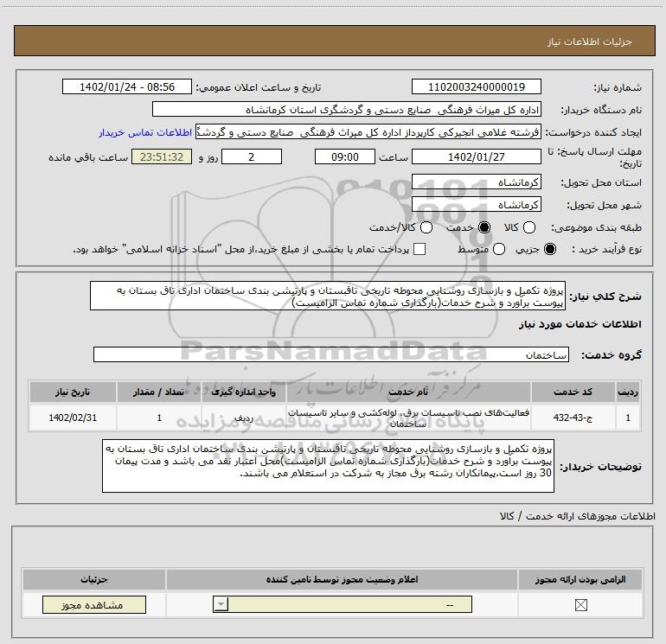Click the service name cell فعالیت‌های نصب تاسیسات برق
The width and height of the screenshot is (666, 644).
tap(408, 418)
